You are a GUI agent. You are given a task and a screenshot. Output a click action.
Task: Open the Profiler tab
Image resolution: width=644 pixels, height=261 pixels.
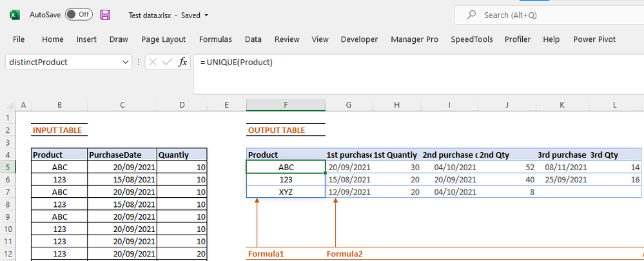pos(518,39)
